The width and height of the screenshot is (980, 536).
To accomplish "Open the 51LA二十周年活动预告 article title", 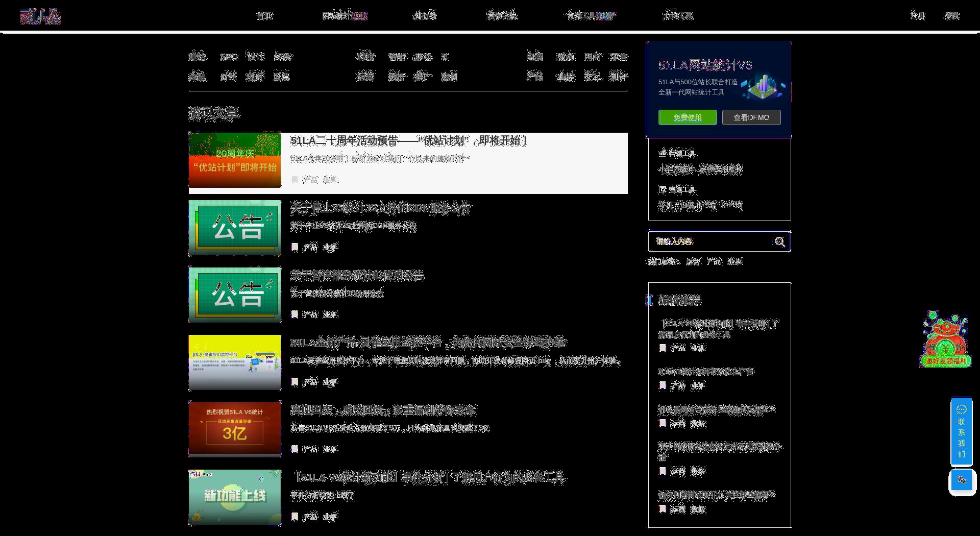I will tap(409, 140).
